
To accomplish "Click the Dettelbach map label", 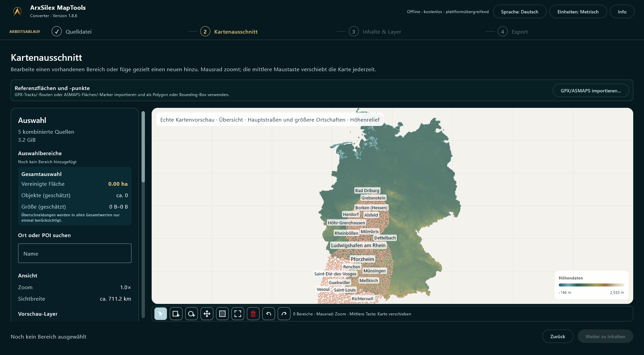I will pyautogui.click(x=385, y=238).
